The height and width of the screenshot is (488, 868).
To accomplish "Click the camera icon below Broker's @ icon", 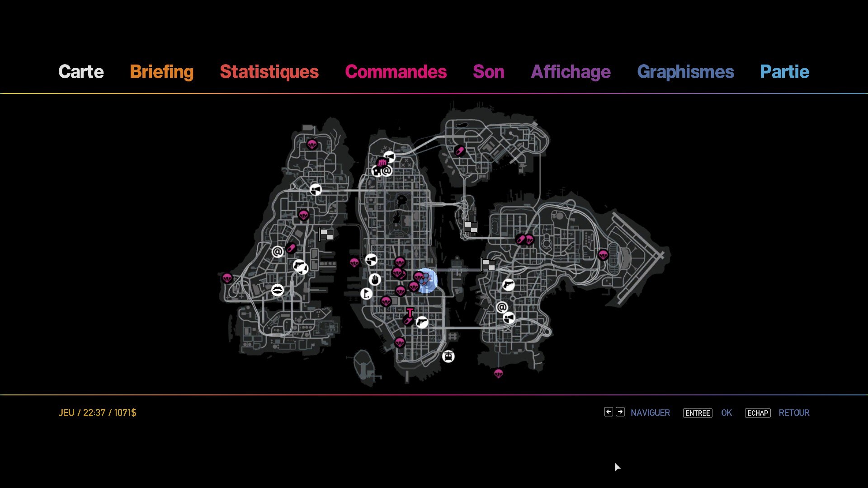I will coord(509,318).
